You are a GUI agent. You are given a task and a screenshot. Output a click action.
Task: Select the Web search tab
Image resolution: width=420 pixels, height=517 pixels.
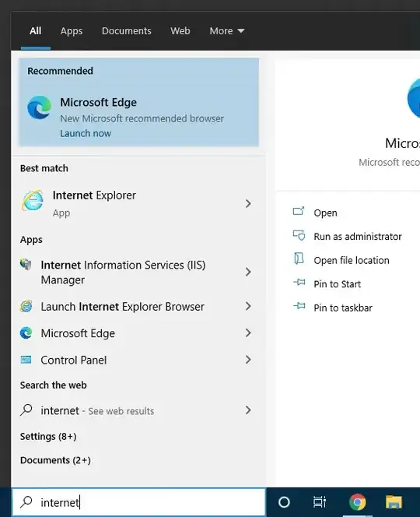[180, 31]
